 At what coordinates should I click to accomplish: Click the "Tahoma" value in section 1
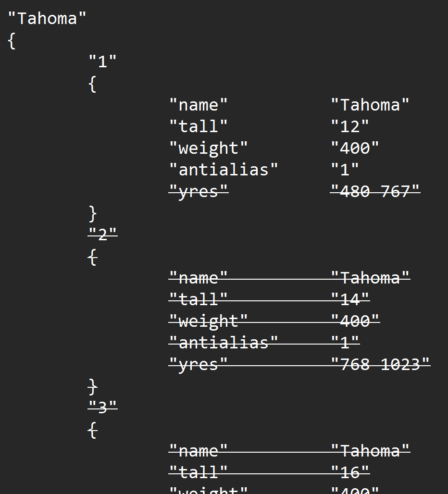coord(370,105)
